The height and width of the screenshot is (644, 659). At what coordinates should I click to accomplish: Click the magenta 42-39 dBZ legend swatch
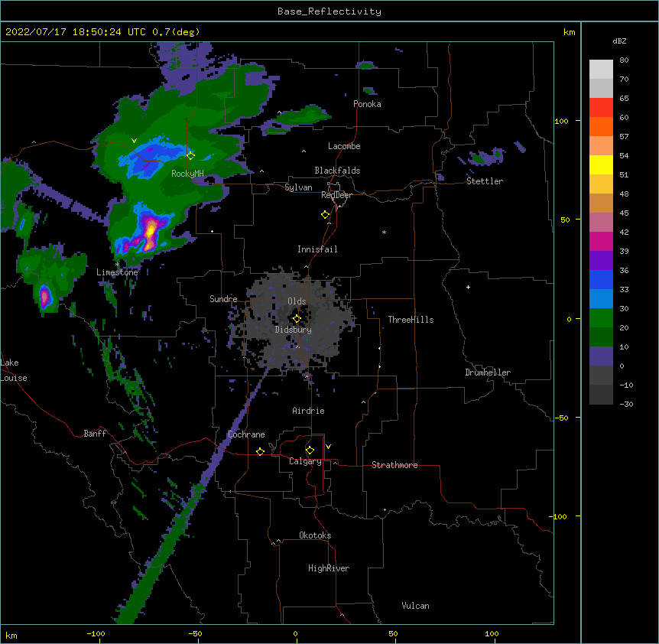[x=601, y=241]
